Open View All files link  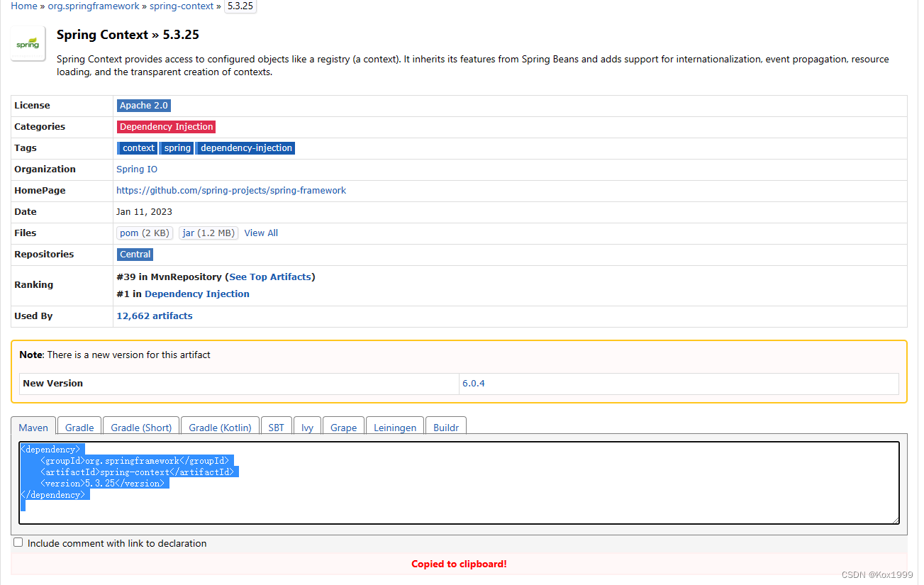(261, 233)
